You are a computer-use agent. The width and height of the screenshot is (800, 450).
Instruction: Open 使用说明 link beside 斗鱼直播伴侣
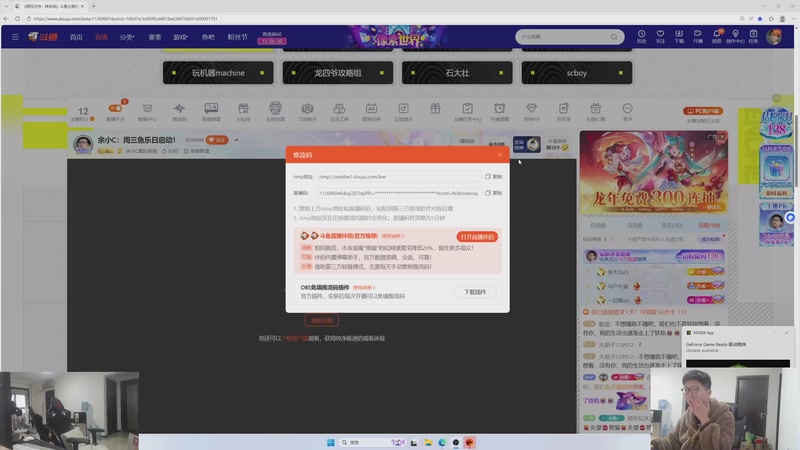(x=392, y=236)
